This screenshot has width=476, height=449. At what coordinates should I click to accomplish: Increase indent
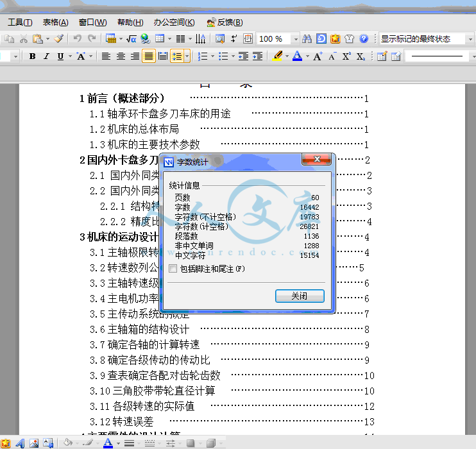(x=257, y=56)
